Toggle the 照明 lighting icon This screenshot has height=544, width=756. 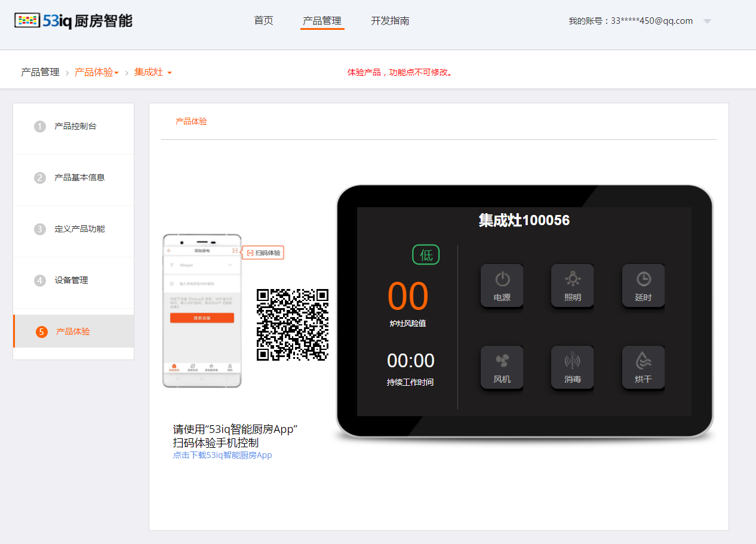click(x=572, y=285)
